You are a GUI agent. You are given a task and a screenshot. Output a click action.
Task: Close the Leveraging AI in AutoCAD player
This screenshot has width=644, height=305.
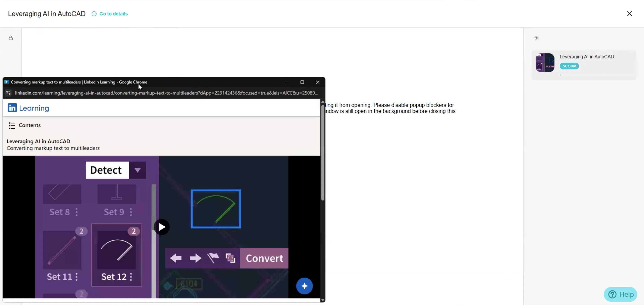[629, 14]
